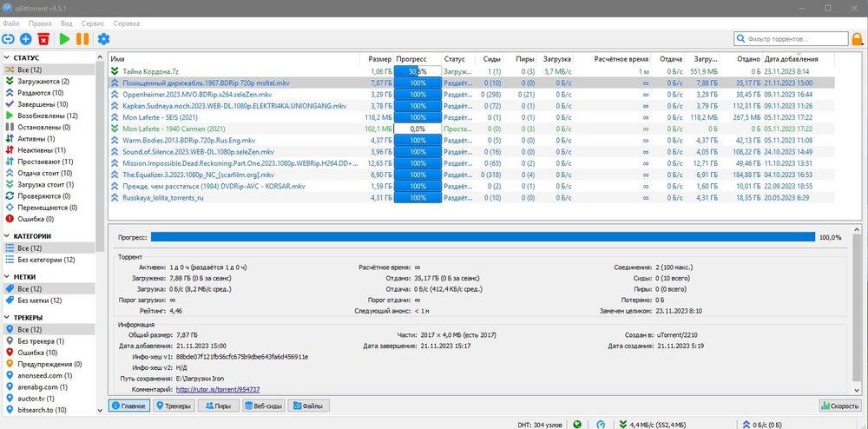This screenshot has width=868, height=429.
Task: Toggle alternative speed limits icon in status bar
Action: 602,425
